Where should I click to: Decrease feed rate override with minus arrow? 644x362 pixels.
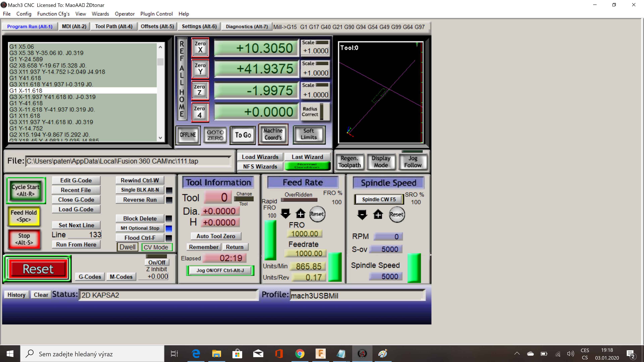pos(285,214)
